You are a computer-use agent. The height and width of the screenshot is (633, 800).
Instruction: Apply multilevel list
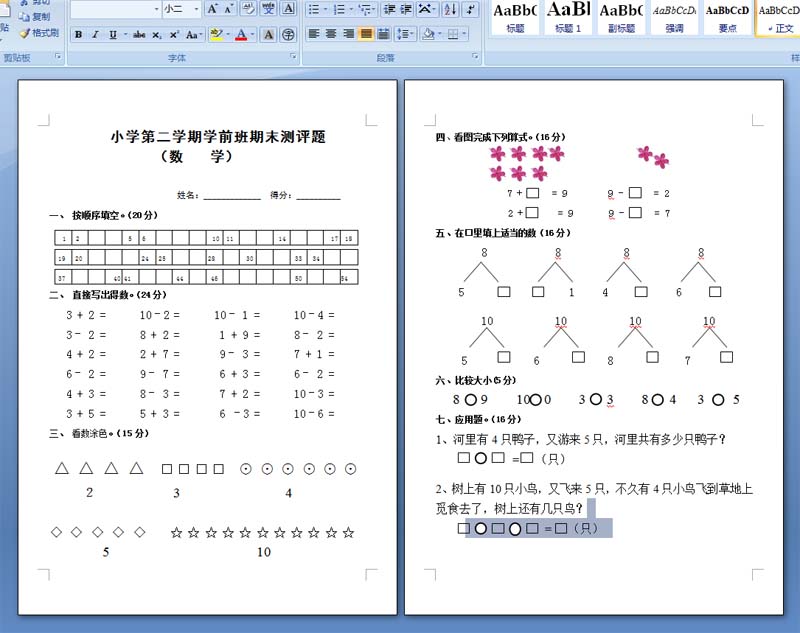[366, 9]
